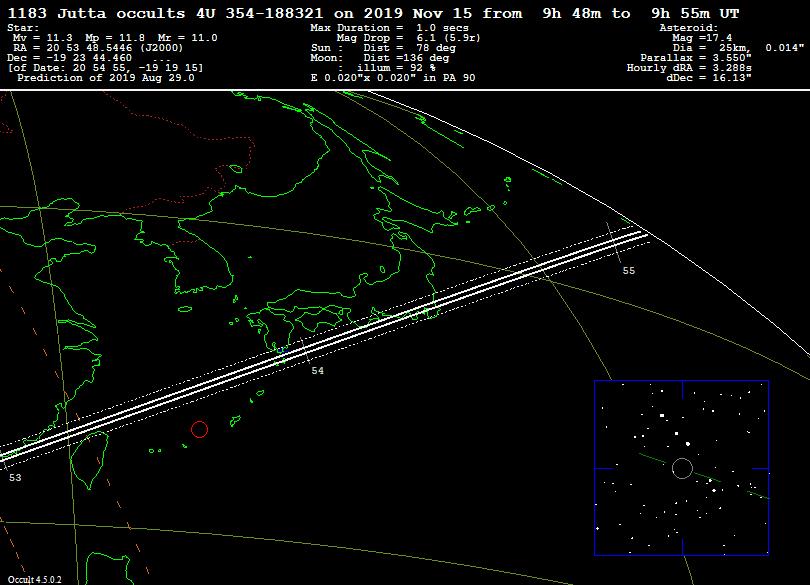Click the '54' minute marker label on path
This screenshot has height=585, width=810.
tap(318, 371)
